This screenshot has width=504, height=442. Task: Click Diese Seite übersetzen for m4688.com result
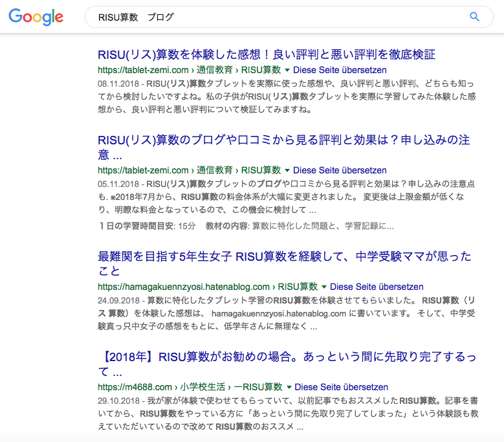(342, 387)
